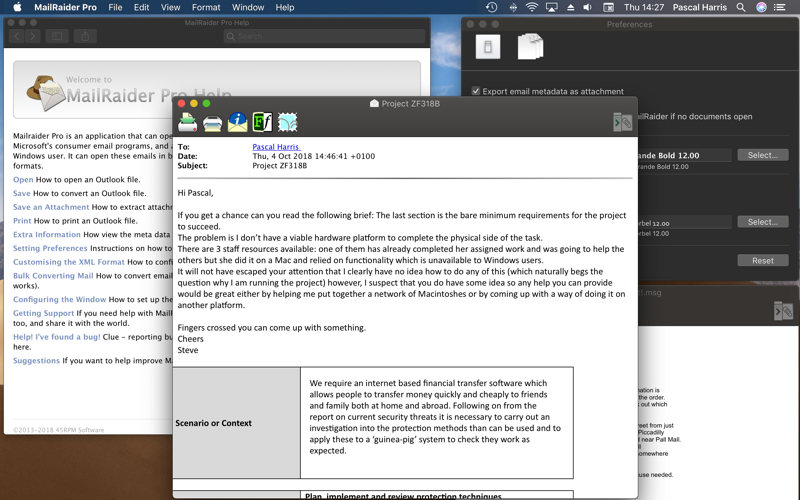The width and height of the screenshot is (800, 500).
Task: Open 'Customising the XML Format' help link
Action: point(69,262)
